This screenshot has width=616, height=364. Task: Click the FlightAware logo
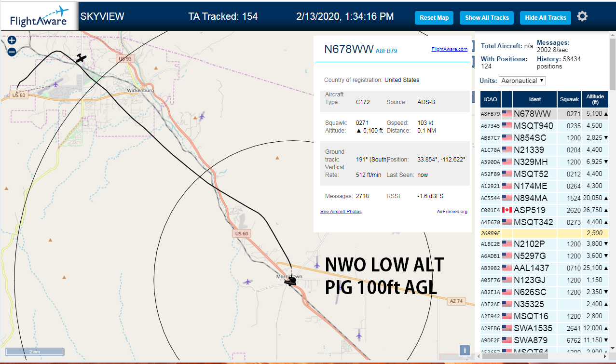click(39, 16)
